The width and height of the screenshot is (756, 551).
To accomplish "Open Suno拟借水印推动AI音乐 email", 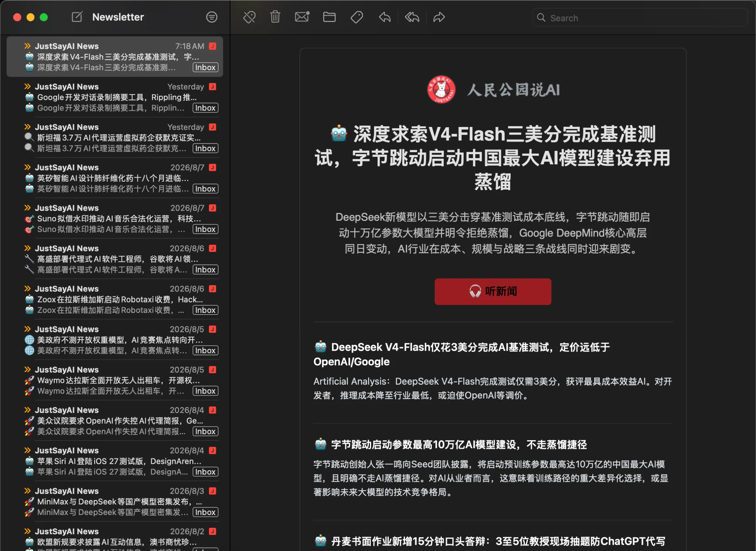I will [115, 218].
